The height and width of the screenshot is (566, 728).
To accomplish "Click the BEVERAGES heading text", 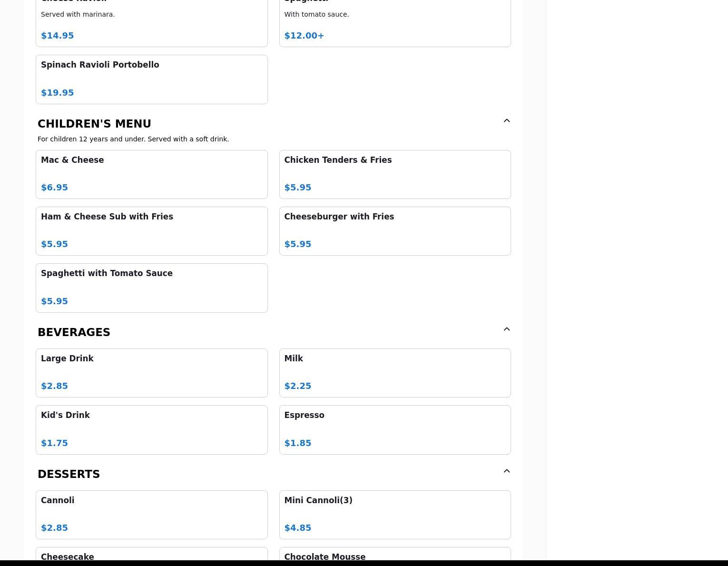I will pos(74,332).
